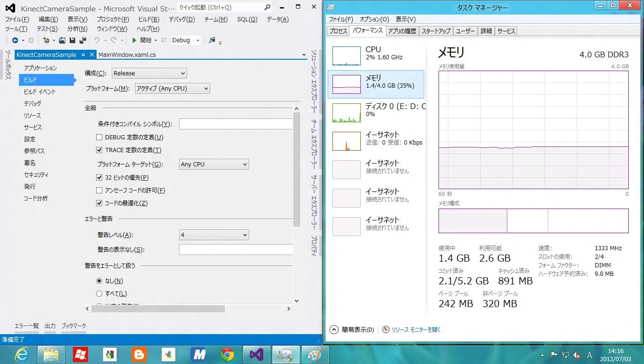Select the 参照パス properties page
Viewport: 644px width, 364px height.
pyautogui.click(x=35, y=151)
